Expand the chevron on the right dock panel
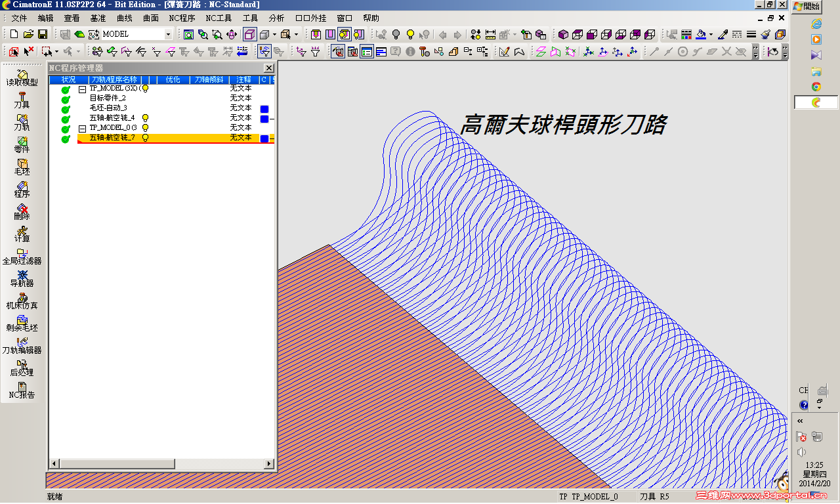This screenshot has height=504, width=840. (x=800, y=421)
